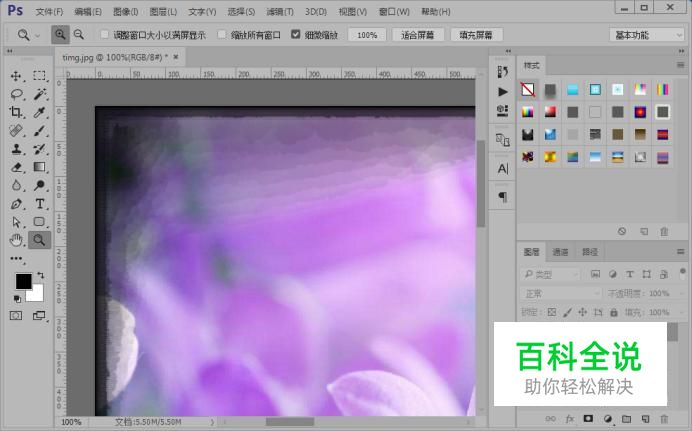
Task: Select the Healing Brush tool
Action: [16, 131]
